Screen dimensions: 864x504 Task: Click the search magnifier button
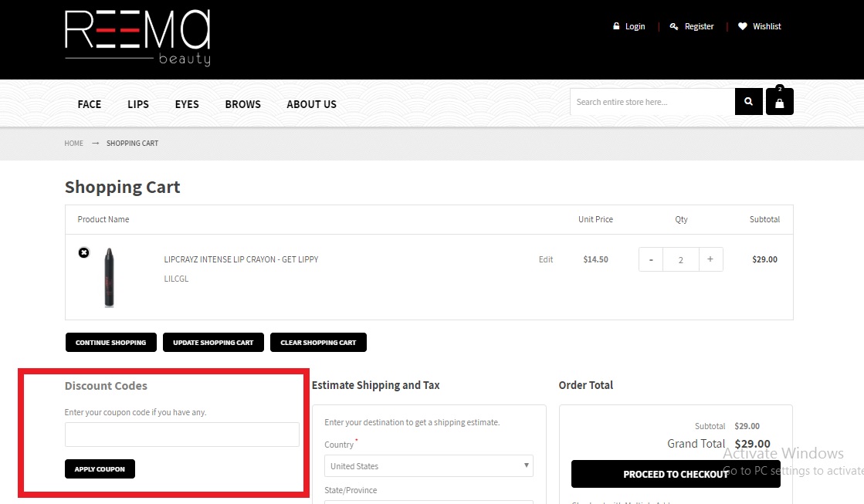[x=748, y=101]
